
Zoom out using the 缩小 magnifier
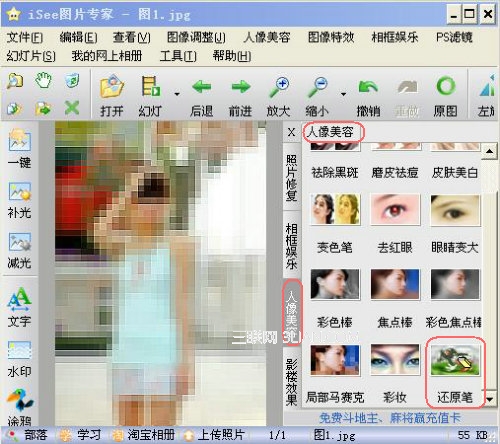point(318,87)
